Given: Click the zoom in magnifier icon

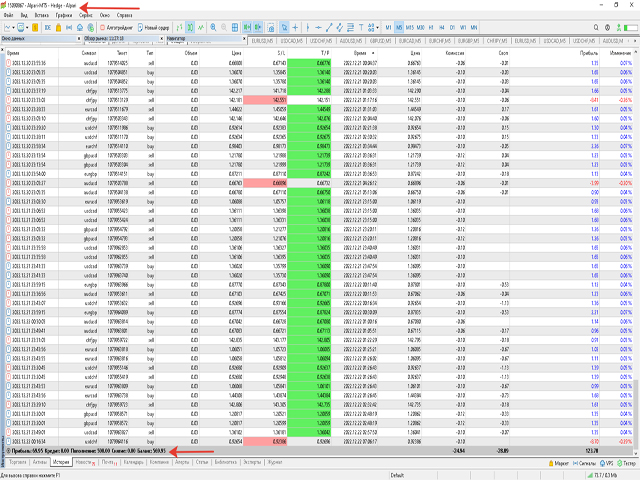Looking at the screenshot, I should pyautogui.click(x=213, y=27).
